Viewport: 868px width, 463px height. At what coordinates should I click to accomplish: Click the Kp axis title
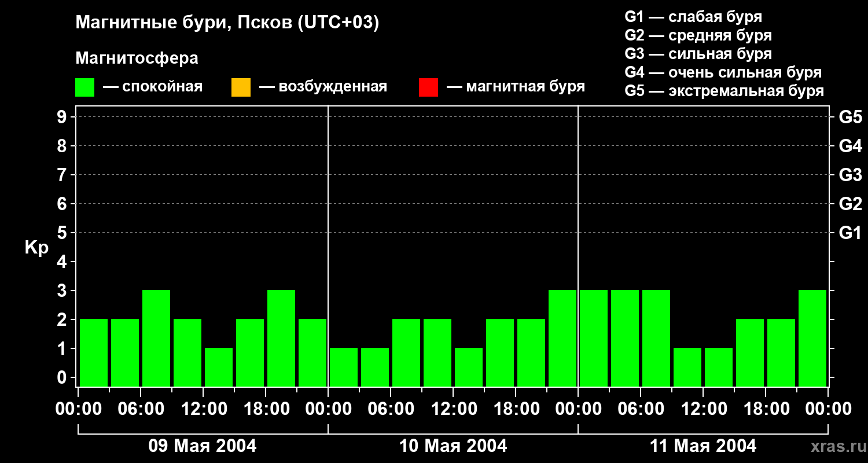[36, 248]
